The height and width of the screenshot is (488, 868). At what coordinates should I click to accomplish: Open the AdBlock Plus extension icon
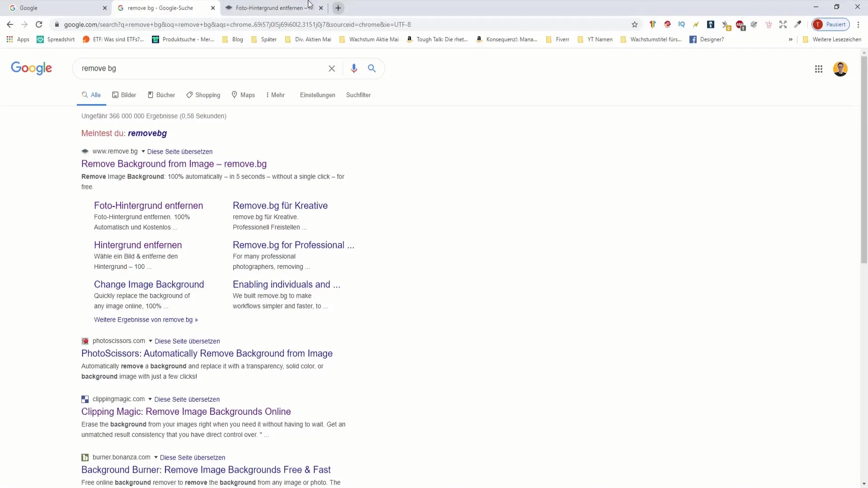click(740, 25)
